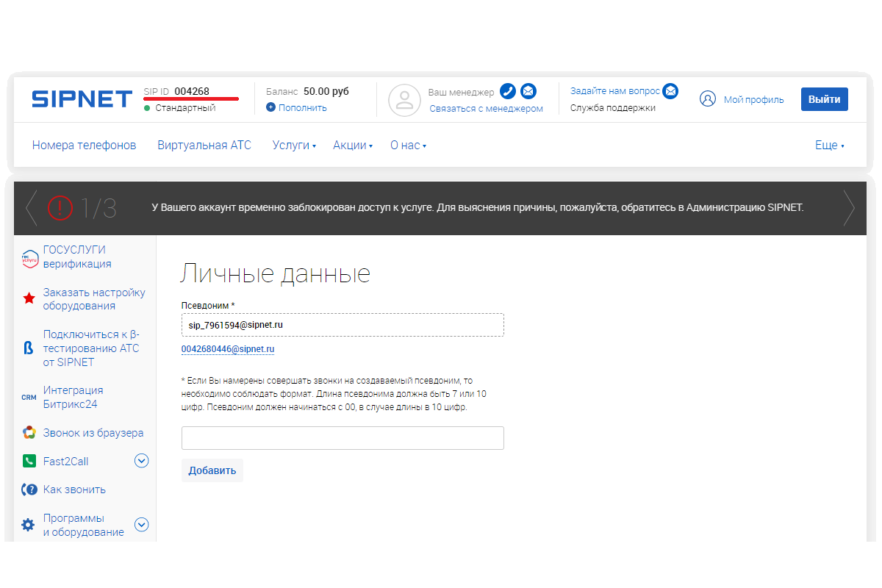Screen dimensions: 882x588
Task: Click the gear icon for Программы и оборудование
Action: [x=28, y=525]
